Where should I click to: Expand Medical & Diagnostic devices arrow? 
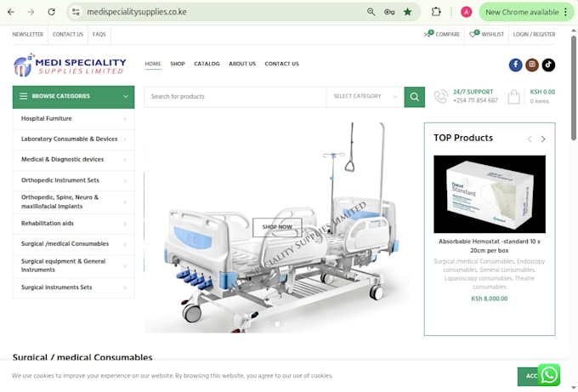click(125, 160)
